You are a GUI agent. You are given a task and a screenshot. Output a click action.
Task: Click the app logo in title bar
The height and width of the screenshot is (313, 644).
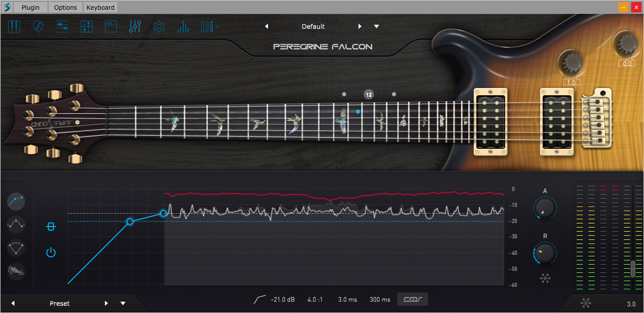(x=7, y=7)
